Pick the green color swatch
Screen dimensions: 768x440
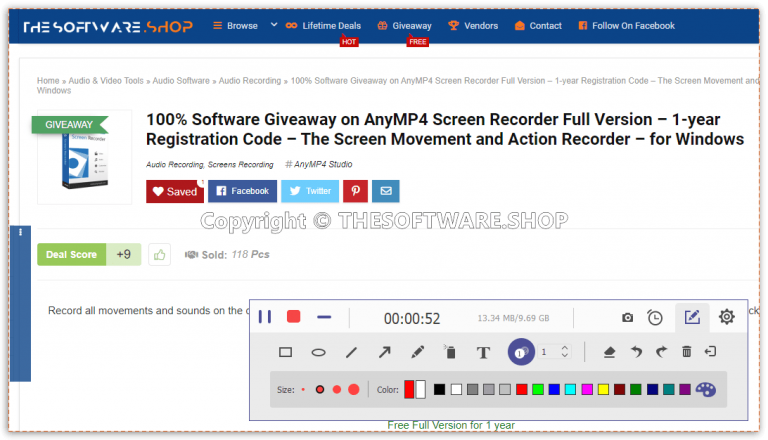pyautogui.click(x=538, y=390)
